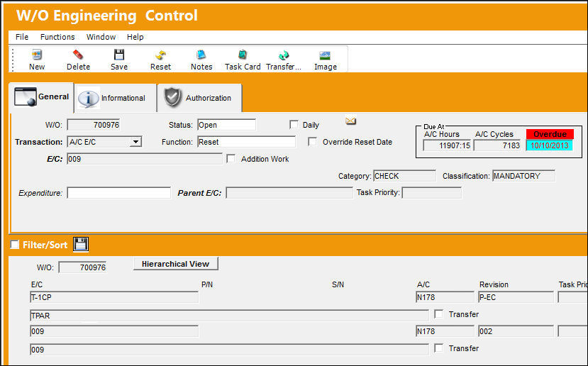Click the A/C field N178 in 009 row
This screenshot has height=366, width=588.
coord(445,331)
